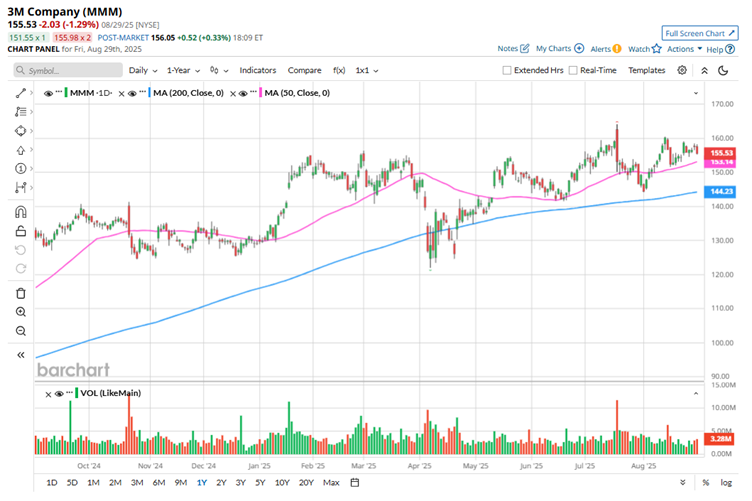The height and width of the screenshot is (501, 752).
Task: Select the Max time range
Action: click(331, 482)
